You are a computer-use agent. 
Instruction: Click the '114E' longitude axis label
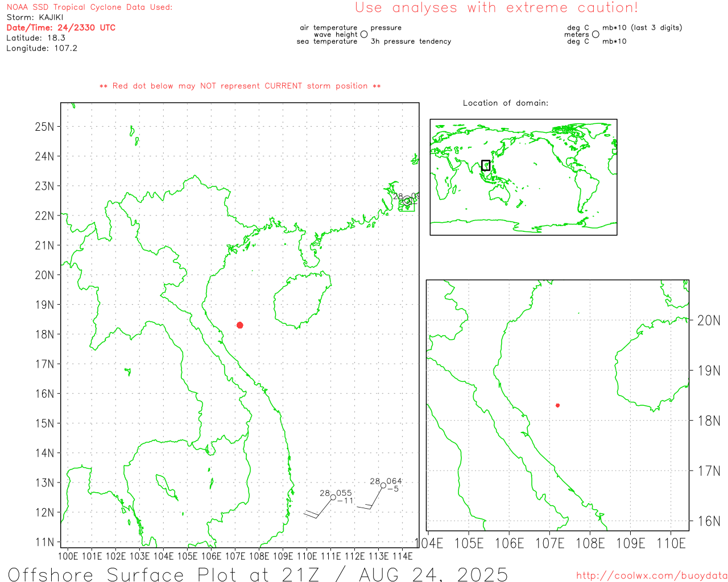coord(403,556)
